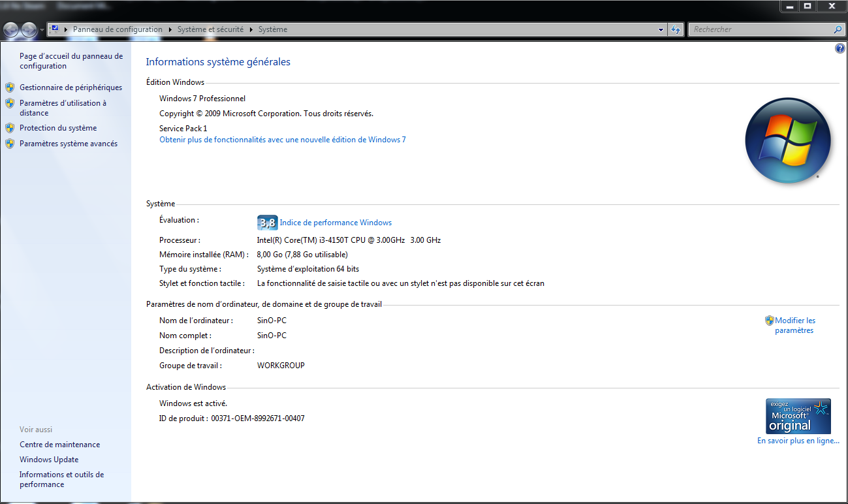Click the Obtenir plus de fonctionnalités link
Viewport: 848px width, 504px height.
(283, 140)
